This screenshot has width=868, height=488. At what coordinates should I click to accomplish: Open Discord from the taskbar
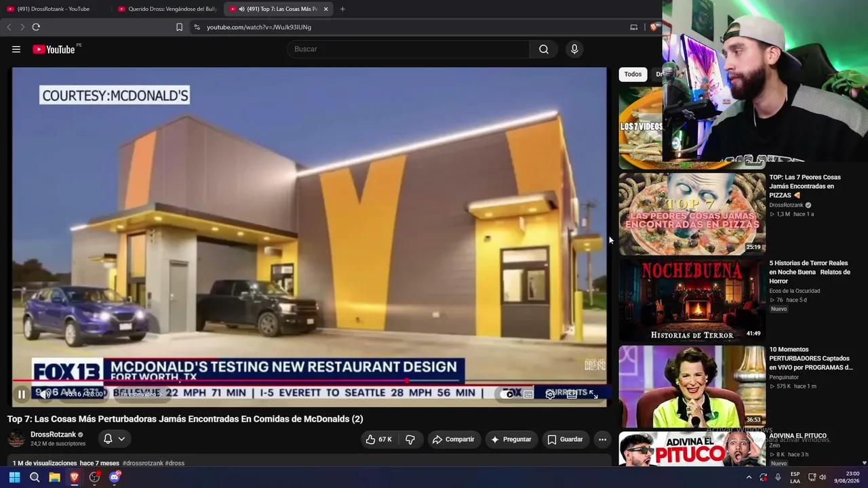point(115,477)
